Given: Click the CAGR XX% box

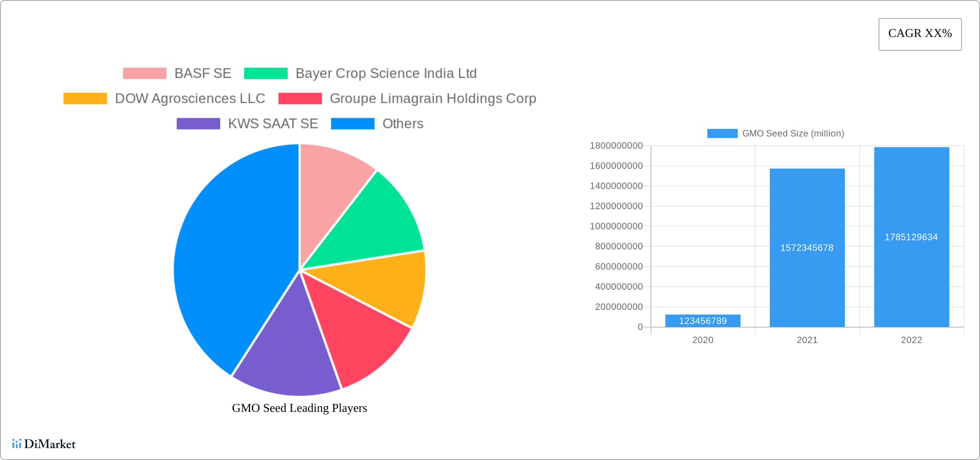Looking at the screenshot, I should coord(920,34).
